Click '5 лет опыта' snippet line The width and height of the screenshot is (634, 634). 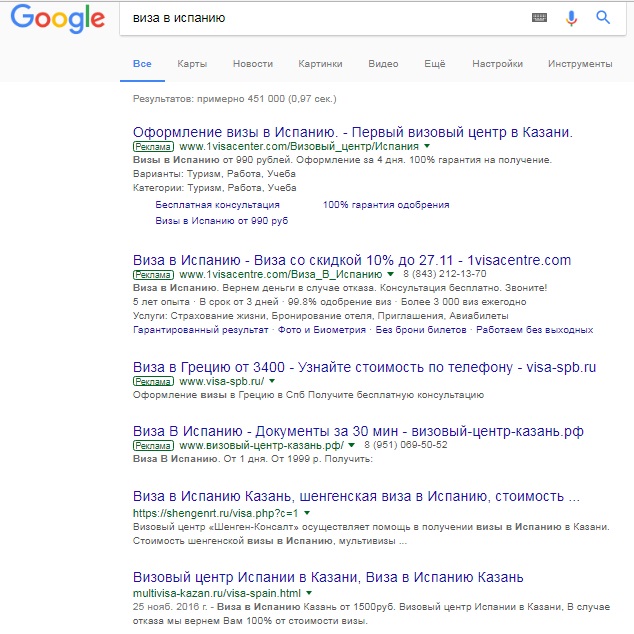point(330,302)
